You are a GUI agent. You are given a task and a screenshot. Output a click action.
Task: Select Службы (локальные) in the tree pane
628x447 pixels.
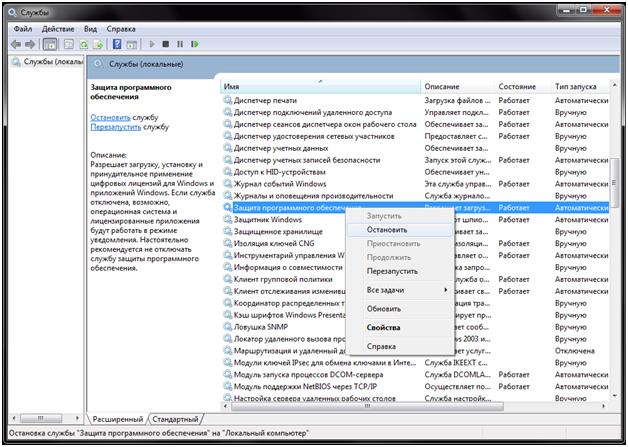(47, 63)
